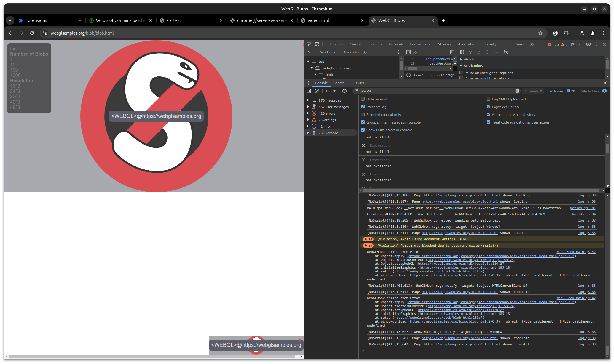The width and height of the screenshot is (614, 364).
Task: Open first WebGLHook.main.js:42 source link
Action: 576,252
